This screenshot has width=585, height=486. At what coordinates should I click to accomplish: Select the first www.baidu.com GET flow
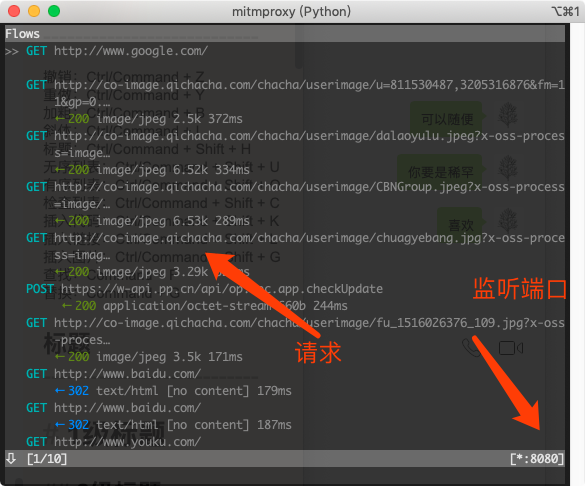tap(113, 374)
